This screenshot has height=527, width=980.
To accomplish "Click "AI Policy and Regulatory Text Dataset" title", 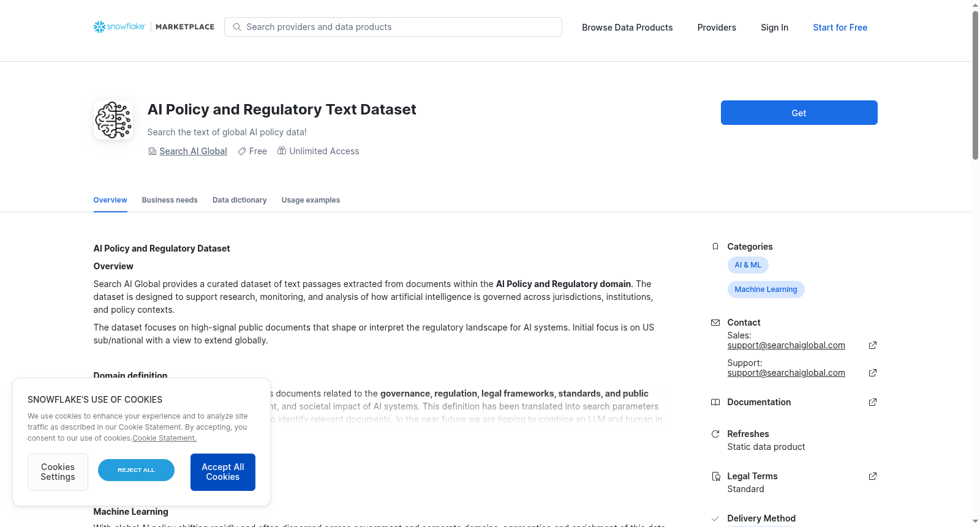I will tap(282, 110).
